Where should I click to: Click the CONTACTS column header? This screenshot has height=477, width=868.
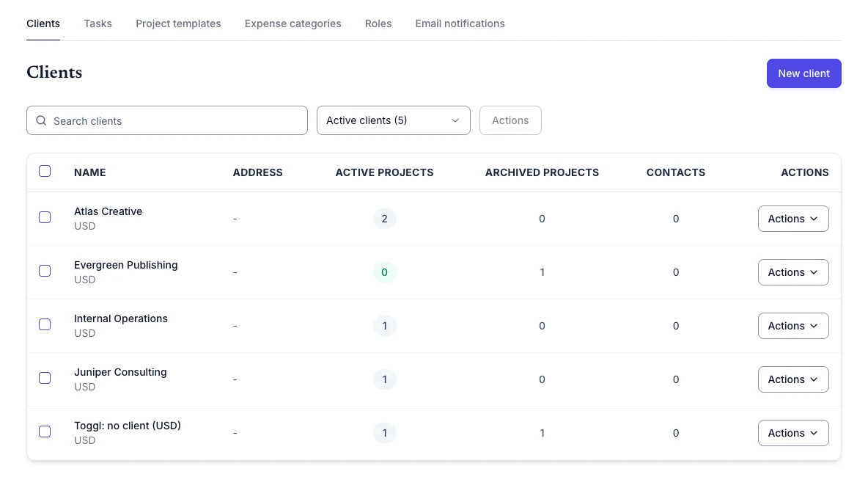point(676,172)
